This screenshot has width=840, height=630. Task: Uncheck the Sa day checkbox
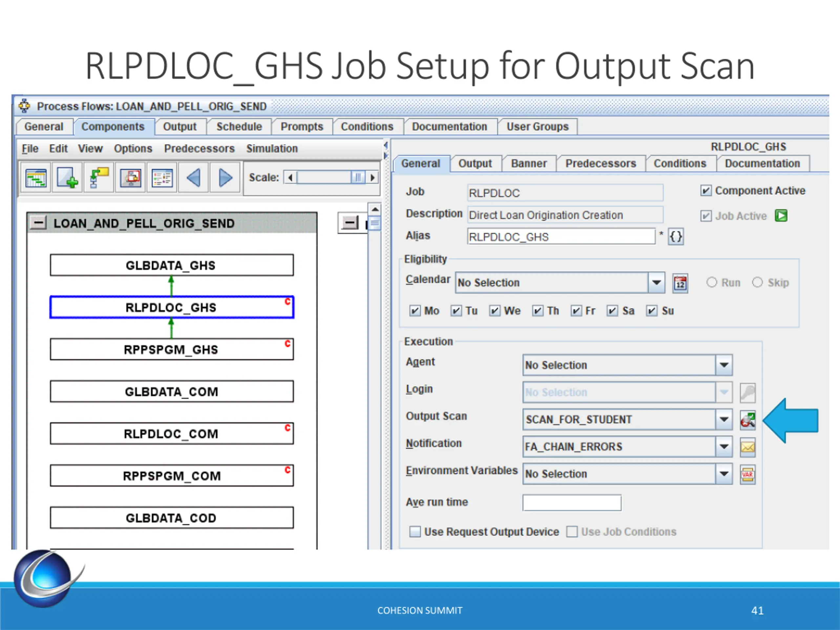click(612, 311)
